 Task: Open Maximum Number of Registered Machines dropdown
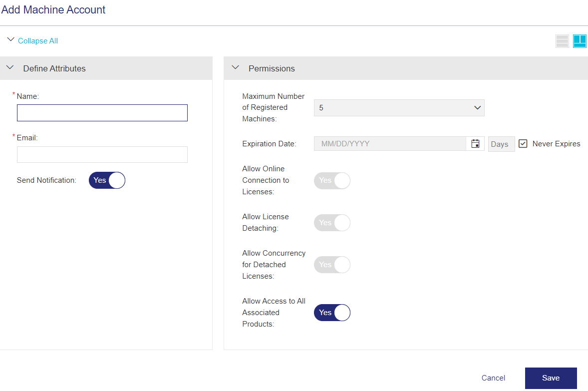(399, 108)
